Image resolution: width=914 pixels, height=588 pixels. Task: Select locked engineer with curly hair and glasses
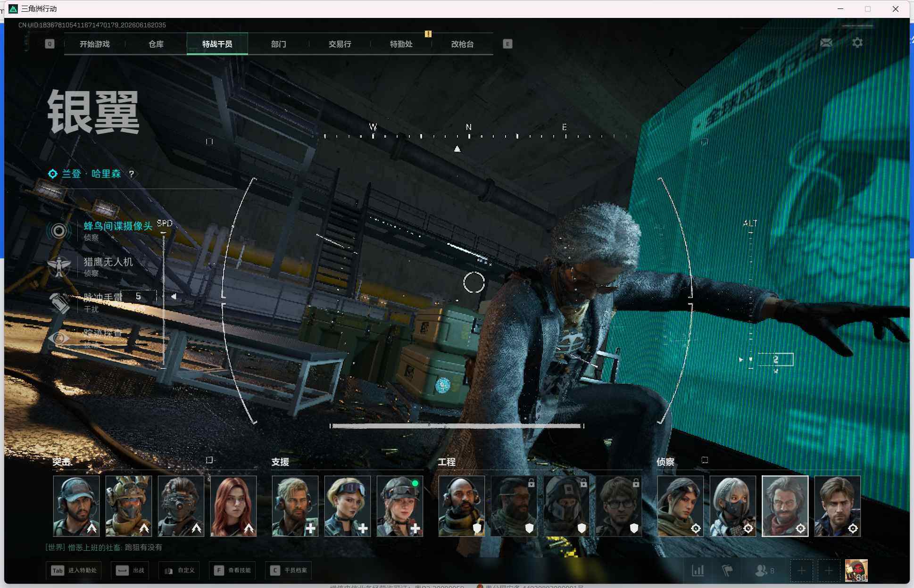(x=619, y=506)
